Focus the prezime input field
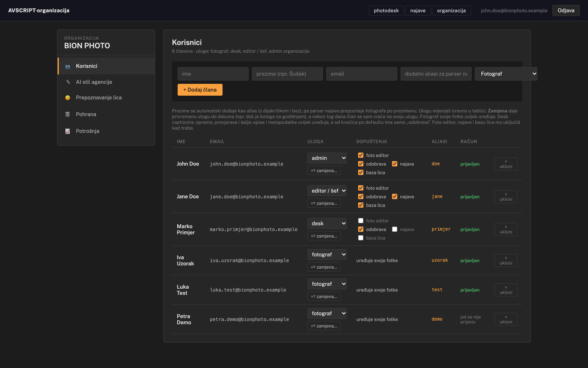The height and width of the screenshot is (368, 588). (x=287, y=74)
